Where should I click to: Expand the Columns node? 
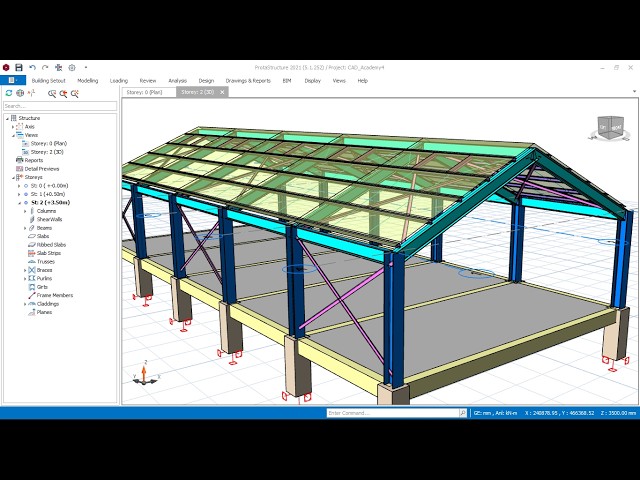click(25, 211)
